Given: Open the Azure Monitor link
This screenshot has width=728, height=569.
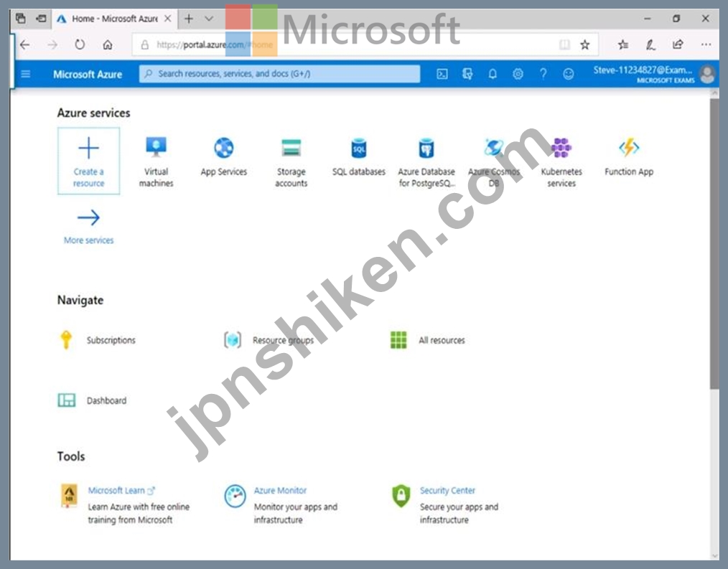Looking at the screenshot, I should click(280, 490).
